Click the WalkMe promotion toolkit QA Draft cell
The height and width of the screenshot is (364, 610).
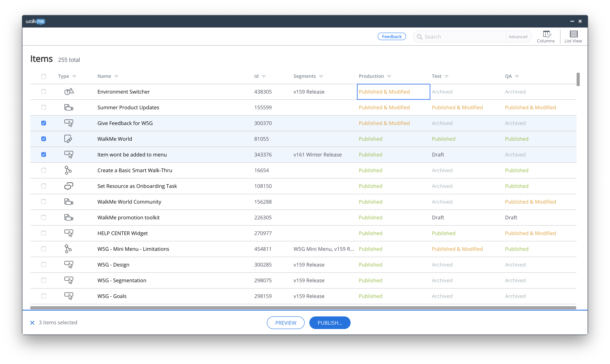coord(511,218)
